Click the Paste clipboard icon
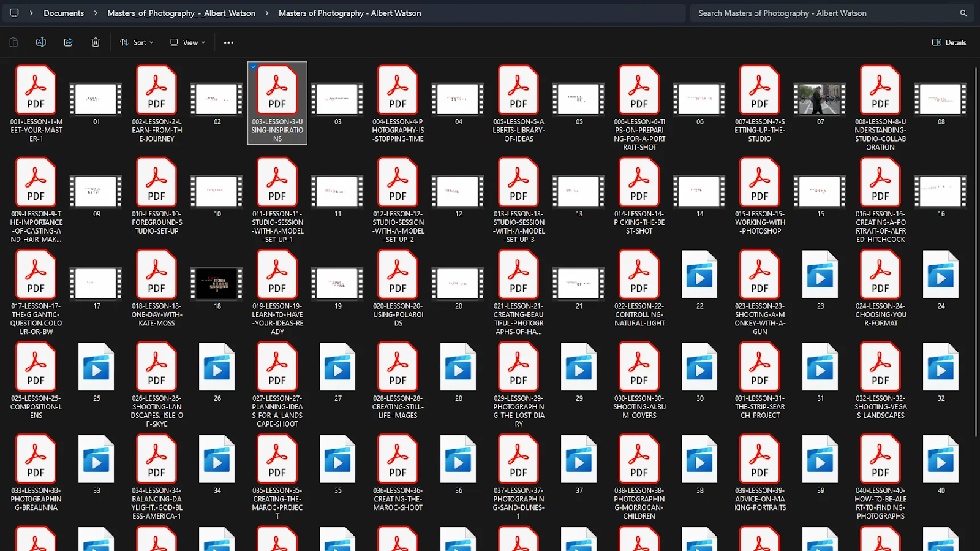Viewport: 980px width, 551px height. (x=13, y=42)
